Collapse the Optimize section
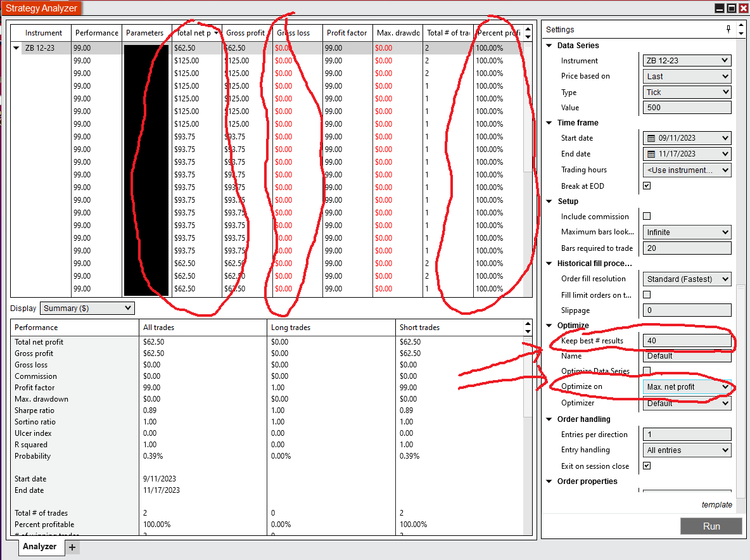The image size is (750, 560). tap(549, 326)
